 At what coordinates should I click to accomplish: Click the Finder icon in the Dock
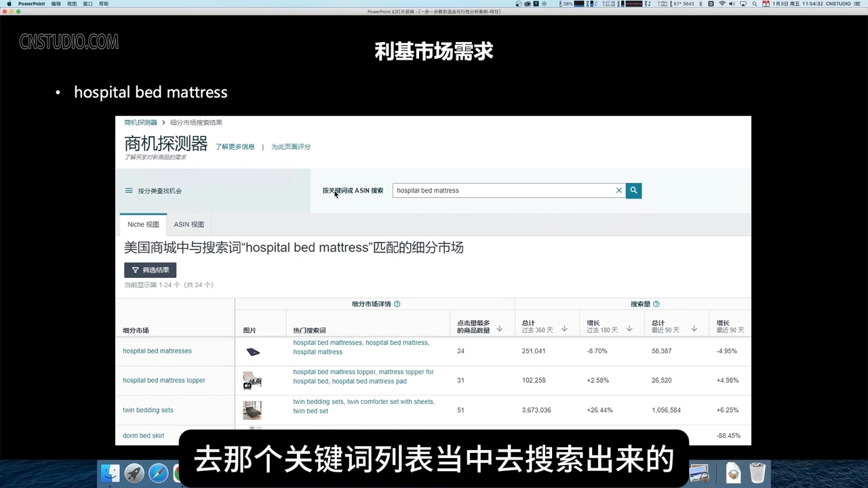109,472
